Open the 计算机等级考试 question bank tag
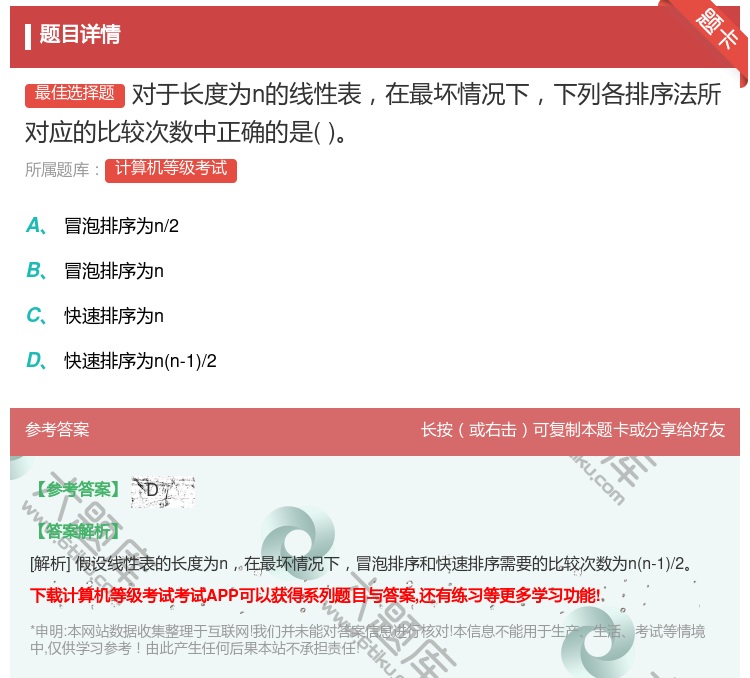This screenshot has width=750, height=678. pyautogui.click(x=171, y=169)
